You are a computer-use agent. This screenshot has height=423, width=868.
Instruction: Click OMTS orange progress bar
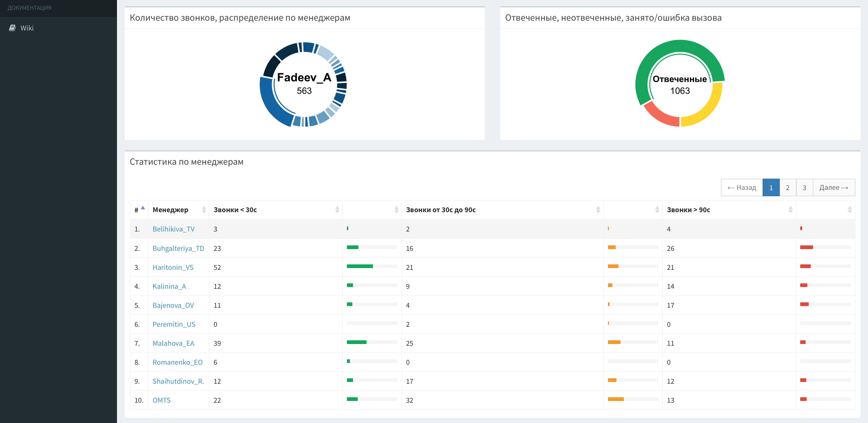(x=616, y=399)
